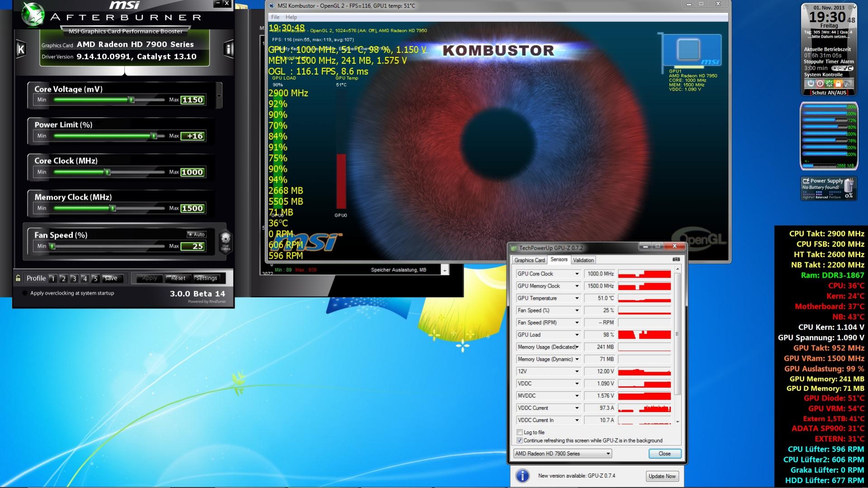Click the Power Supply battery plug icon
This screenshot has width=868, height=488.
849,185
